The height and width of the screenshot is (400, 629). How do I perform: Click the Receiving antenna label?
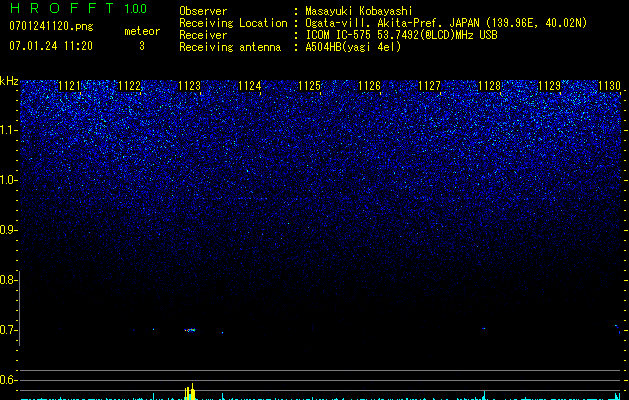pyautogui.click(x=230, y=47)
